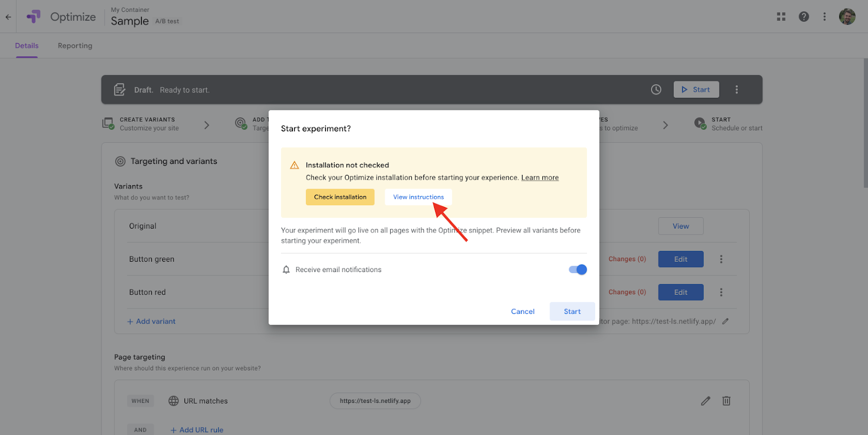
Task: Edit the Button red variant
Action: (x=681, y=292)
